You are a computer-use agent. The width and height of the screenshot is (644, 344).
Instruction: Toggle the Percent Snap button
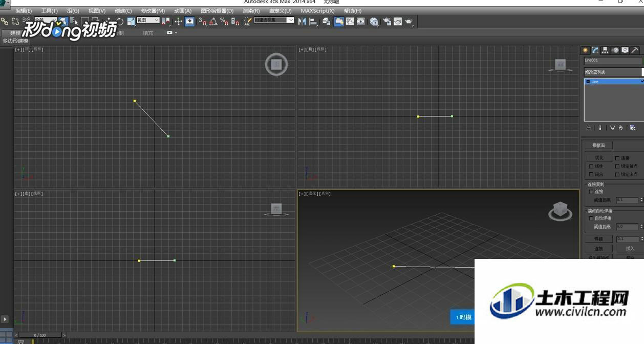(x=224, y=21)
